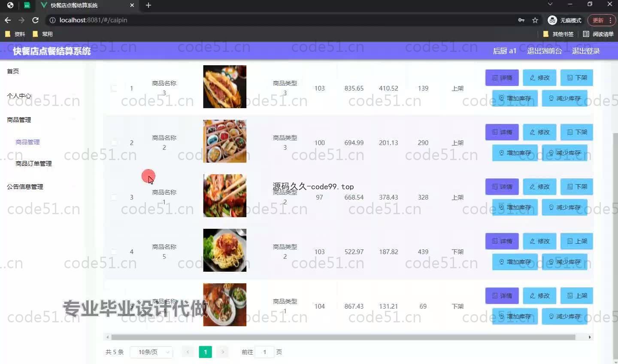The height and width of the screenshot is (364, 618).
Task: Open the pasta thumbnail in row 4
Action: click(224, 250)
